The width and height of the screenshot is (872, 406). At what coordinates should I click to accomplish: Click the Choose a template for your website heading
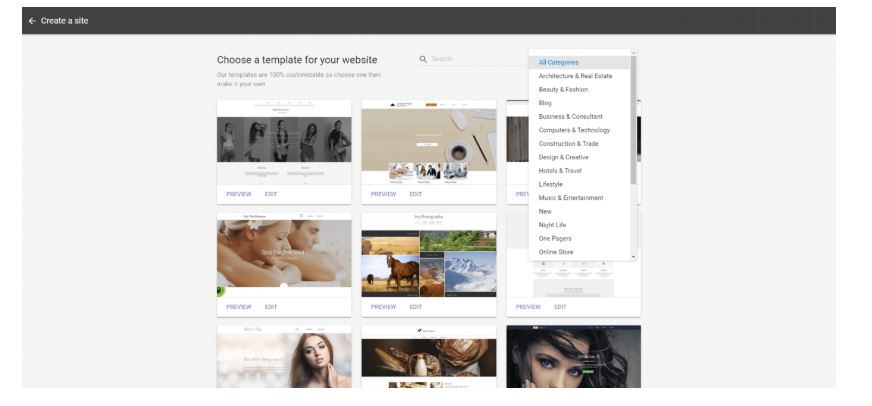[297, 60]
